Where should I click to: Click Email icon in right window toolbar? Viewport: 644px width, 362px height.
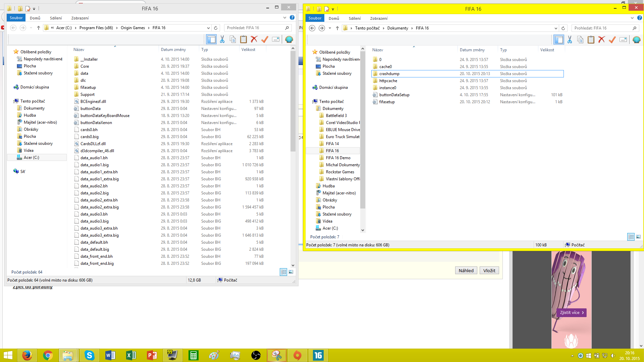pos(623,40)
